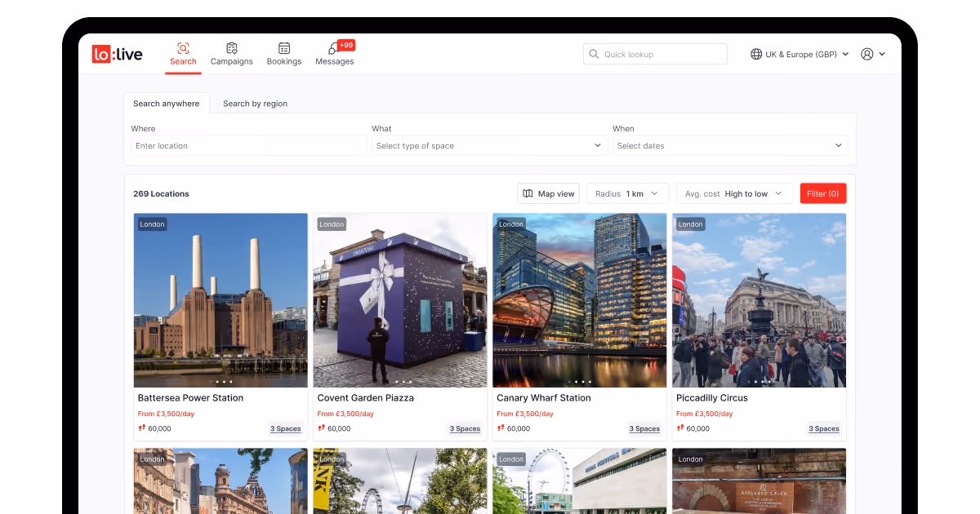Image resolution: width=980 pixels, height=514 pixels.
Task: Open the Battersea Power Station photo
Action: (220, 300)
